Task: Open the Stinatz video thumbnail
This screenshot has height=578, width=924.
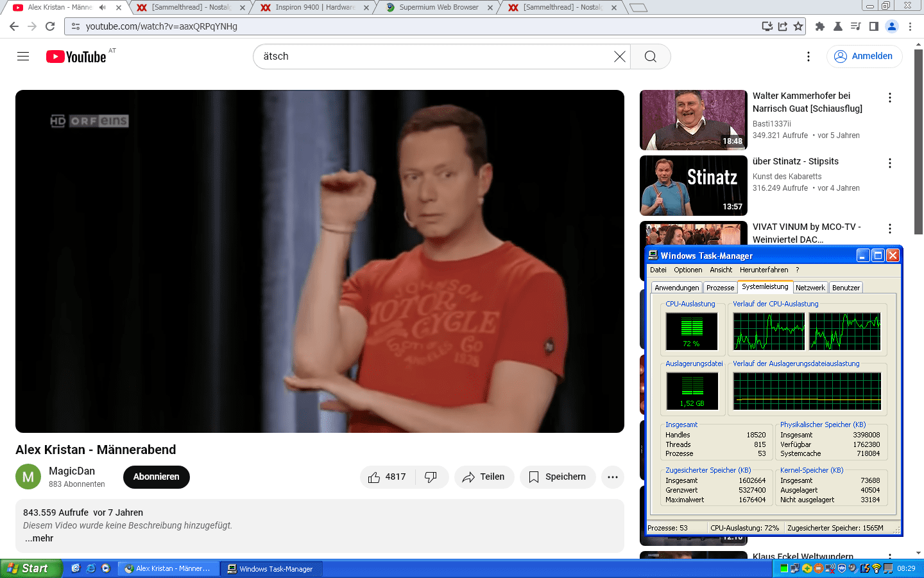Action: [x=694, y=186]
